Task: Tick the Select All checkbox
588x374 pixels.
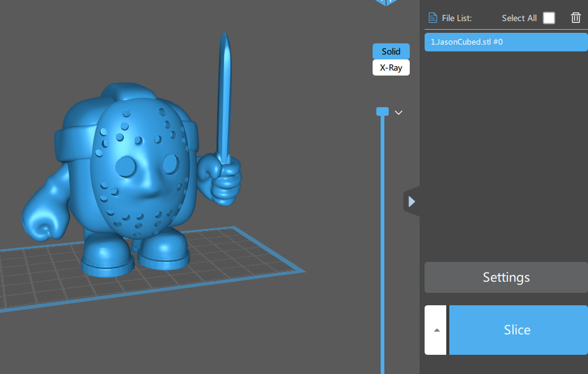Action: click(x=548, y=17)
